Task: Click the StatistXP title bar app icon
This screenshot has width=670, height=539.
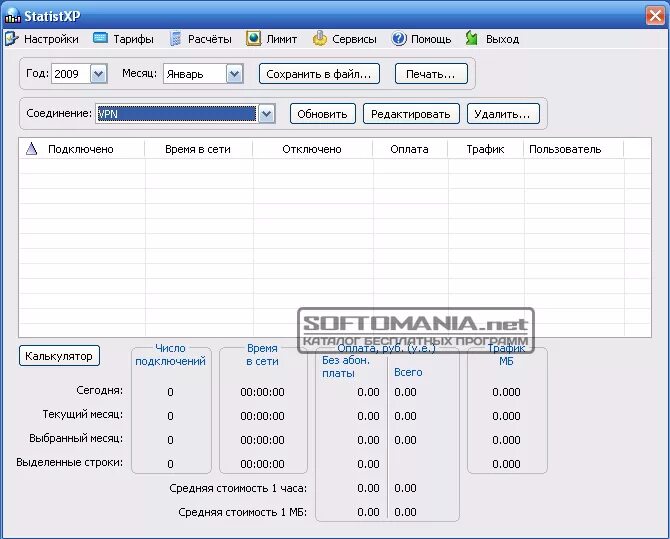Action: tap(12, 15)
